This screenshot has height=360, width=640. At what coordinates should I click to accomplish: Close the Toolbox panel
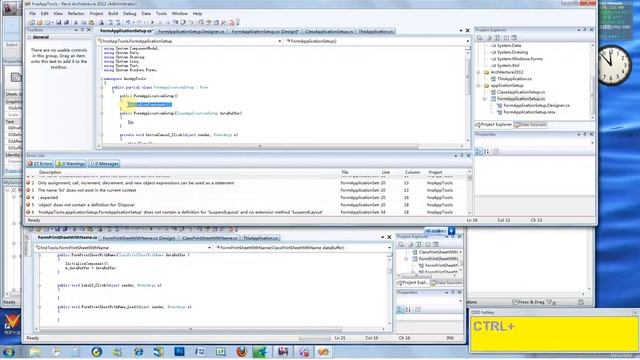[89, 30]
